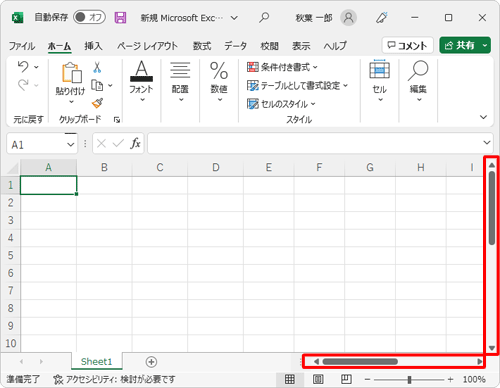Open the 表示 (View) tab
The height and width of the screenshot is (388, 500).
coord(301,46)
